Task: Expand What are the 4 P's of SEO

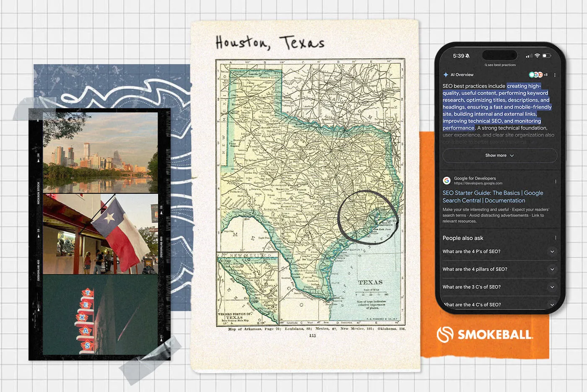Action: 499,252
